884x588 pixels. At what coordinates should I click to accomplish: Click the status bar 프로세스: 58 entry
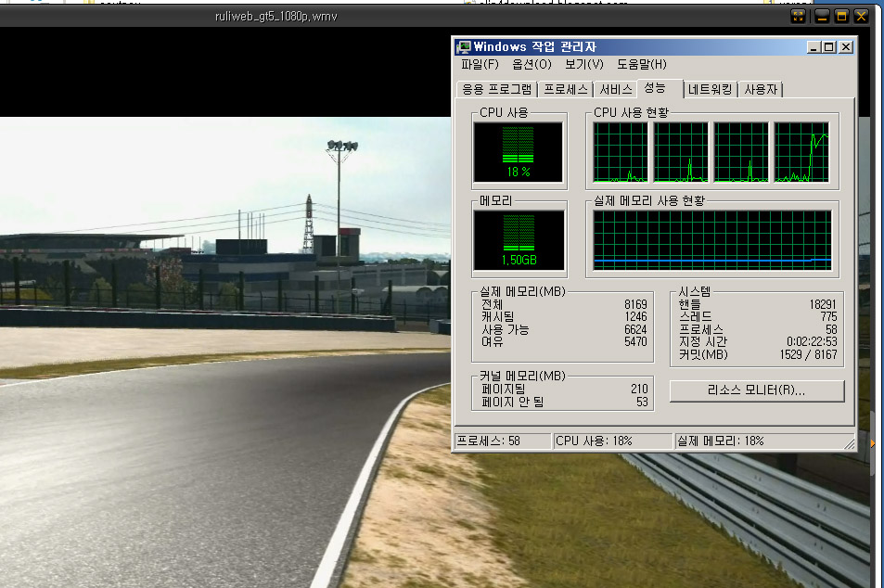[x=503, y=441]
